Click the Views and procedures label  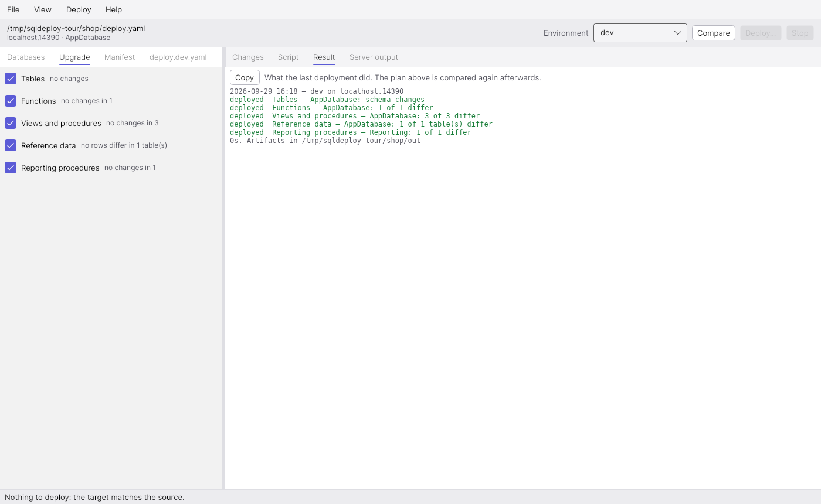(x=61, y=123)
